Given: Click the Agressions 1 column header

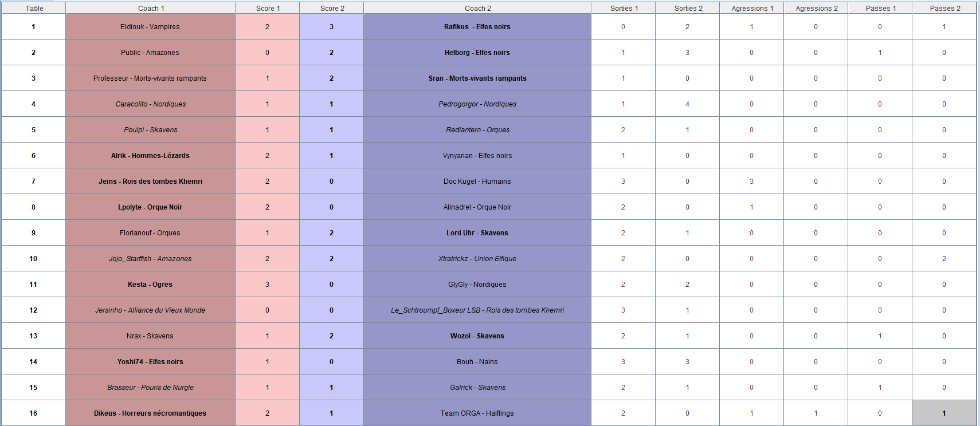Looking at the screenshot, I should tap(752, 8).
